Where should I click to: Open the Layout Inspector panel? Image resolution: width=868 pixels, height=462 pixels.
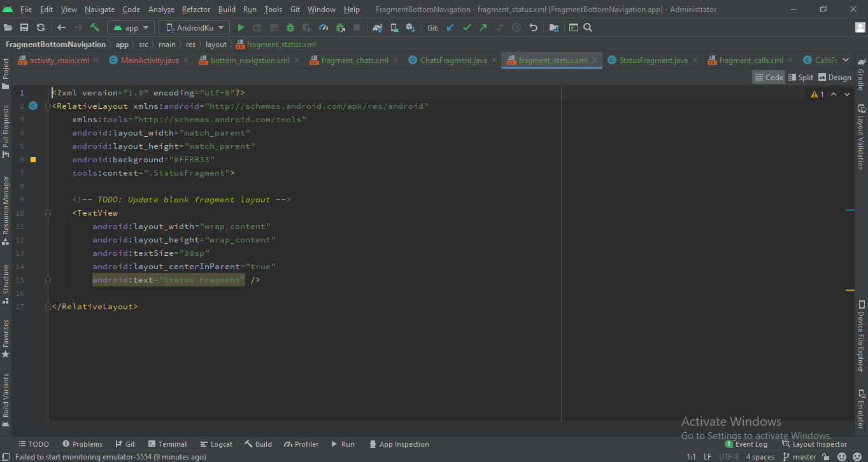[814, 444]
